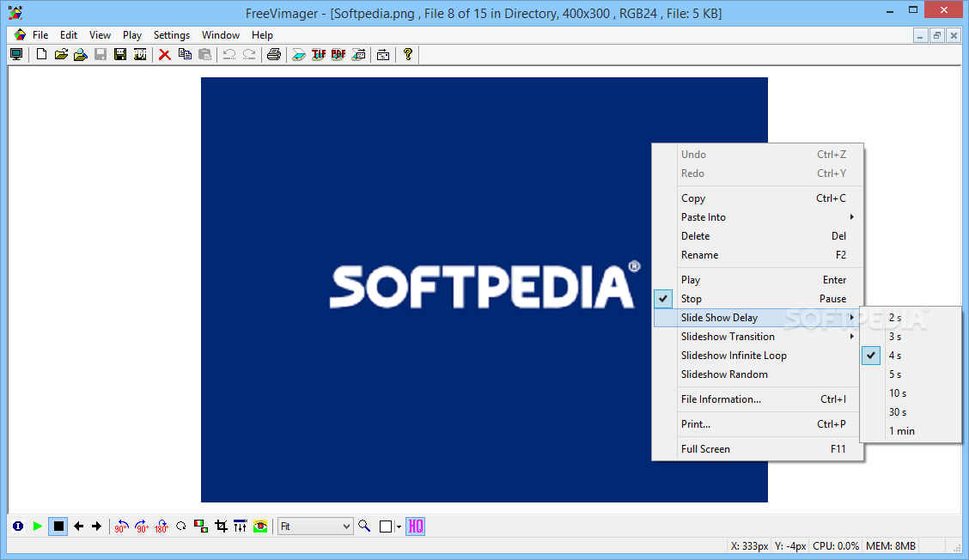The width and height of the screenshot is (969, 560).
Task: Go to next image with the right arrow
Action: click(96, 526)
